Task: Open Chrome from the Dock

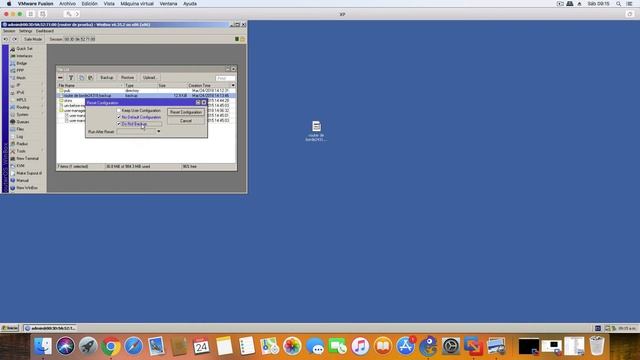Action: [111, 346]
